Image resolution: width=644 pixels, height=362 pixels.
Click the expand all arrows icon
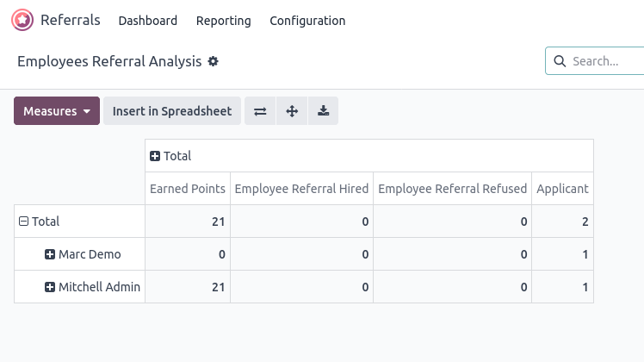click(x=292, y=111)
